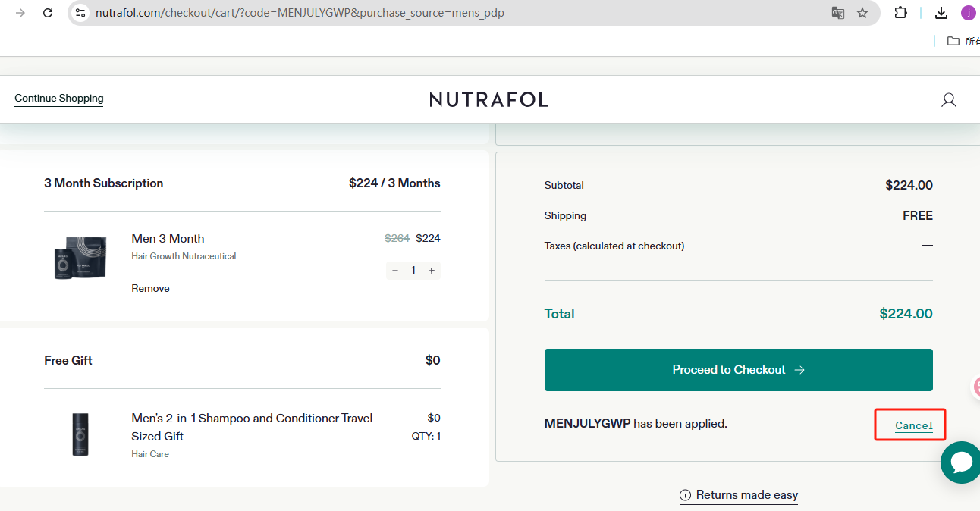Click the Taxes (calculated at checkout) label
The height and width of the screenshot is (511, 980).
[x=614, y=246]
